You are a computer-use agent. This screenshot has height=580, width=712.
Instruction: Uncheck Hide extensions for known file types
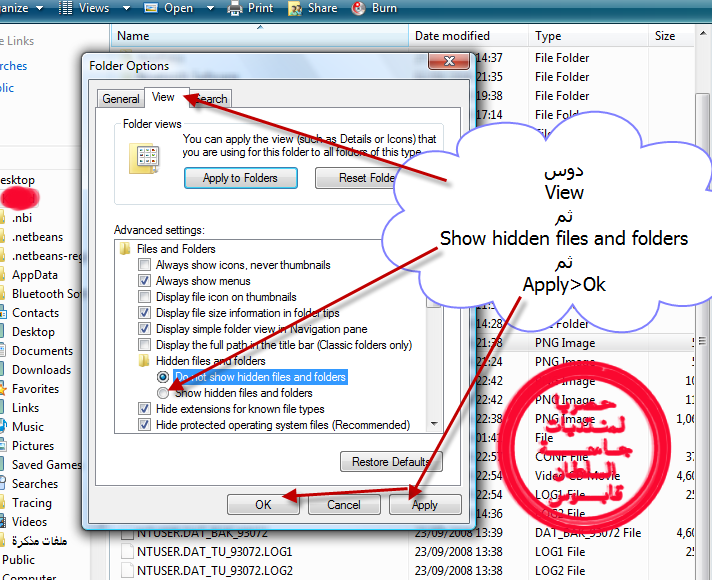click(x=144, y=408)
